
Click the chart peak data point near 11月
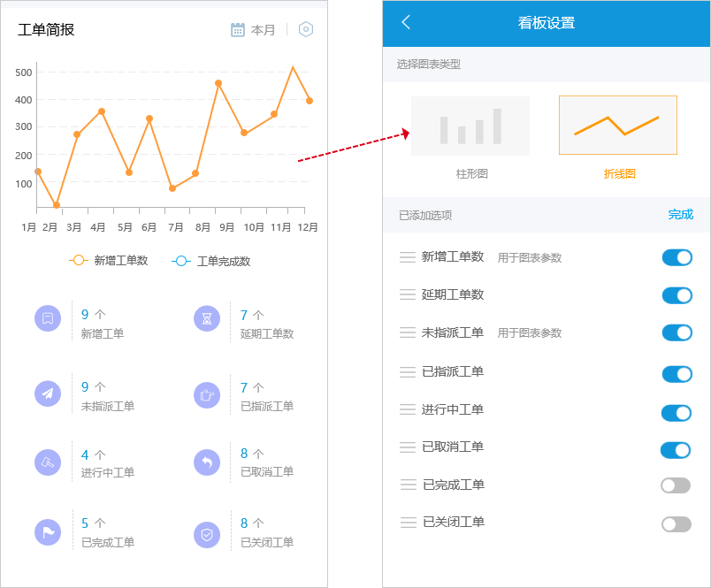[292, 65]
